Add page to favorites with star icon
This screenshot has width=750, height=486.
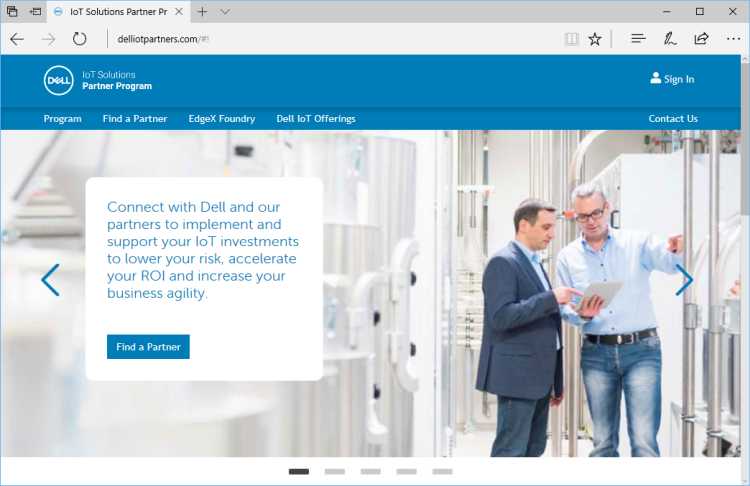coord(595,39)
